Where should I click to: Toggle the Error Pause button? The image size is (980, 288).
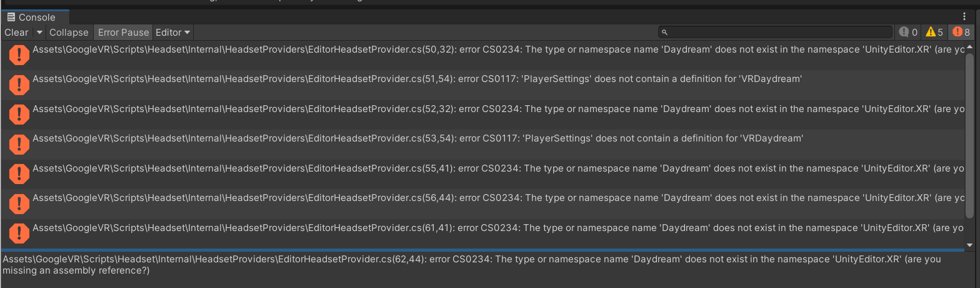123,32
